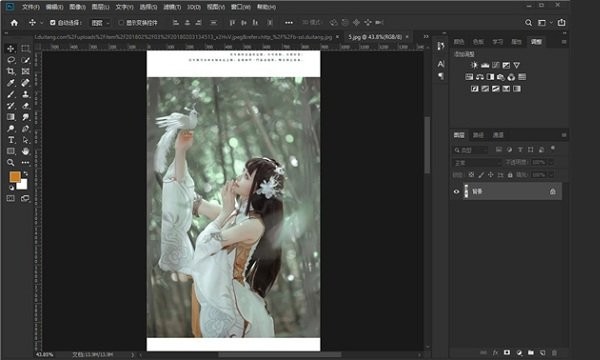Click the Share button at top right

[561, 23]
